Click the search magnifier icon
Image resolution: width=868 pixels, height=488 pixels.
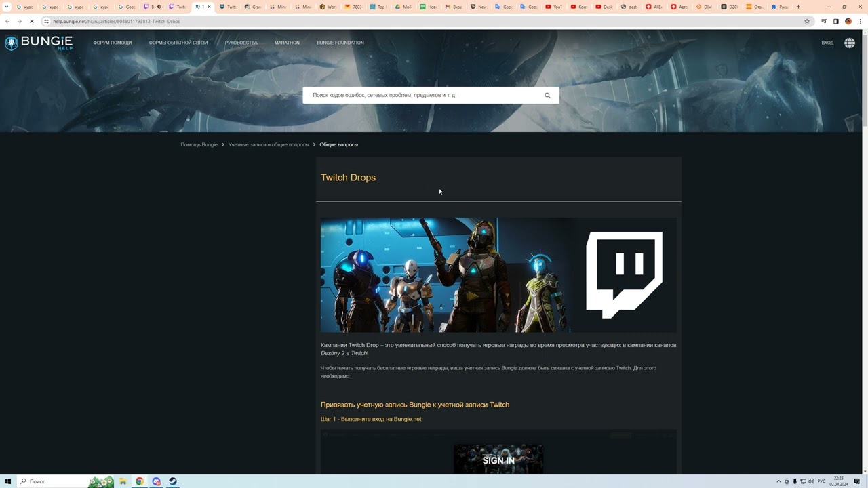(x=547, y=96)
